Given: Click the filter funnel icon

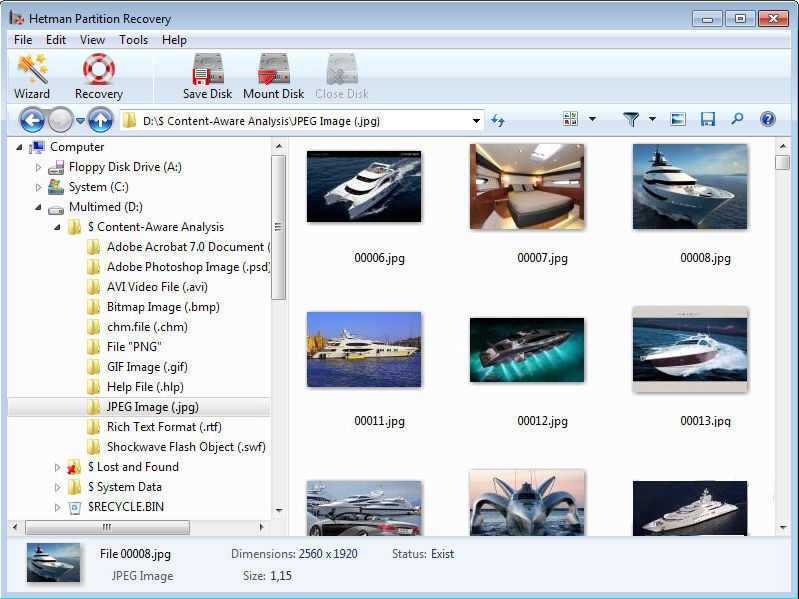Looking at the screenshot, I should click(x=631, y=120).
